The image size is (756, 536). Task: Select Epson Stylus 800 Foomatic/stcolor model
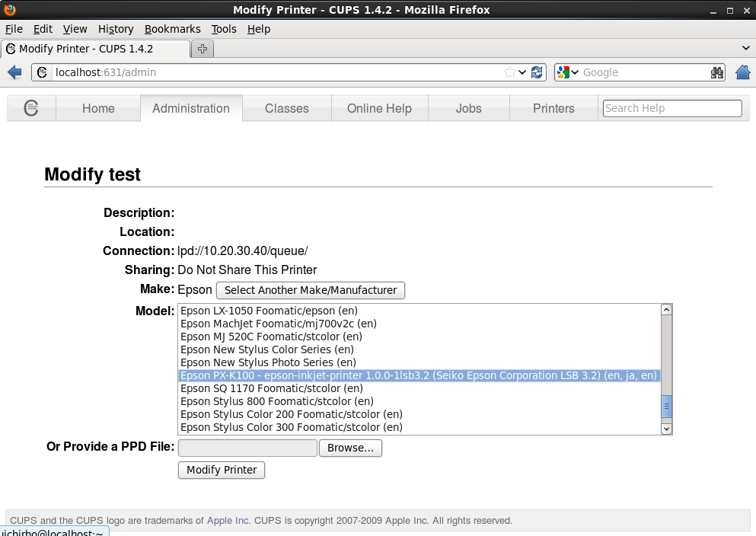[419, 401]
